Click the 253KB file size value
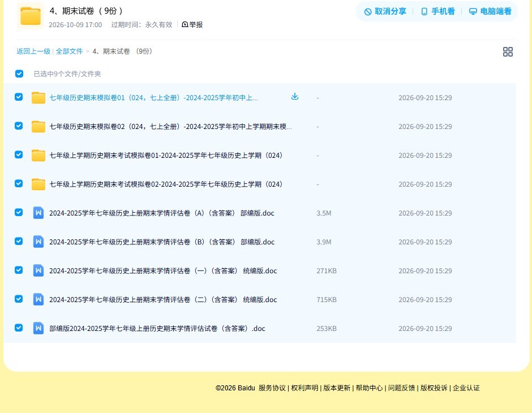This screenshot has height=413, width=532. pos(327,328)
